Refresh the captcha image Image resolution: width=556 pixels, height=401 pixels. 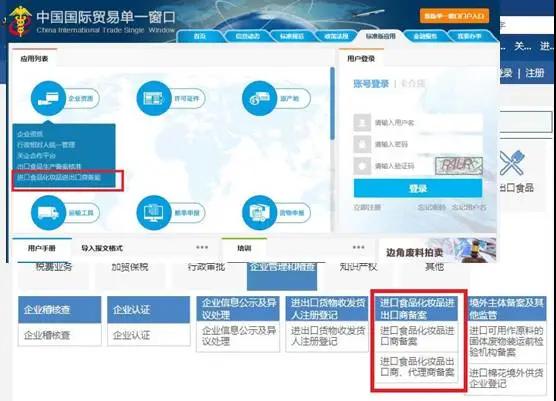pos(459,166)
